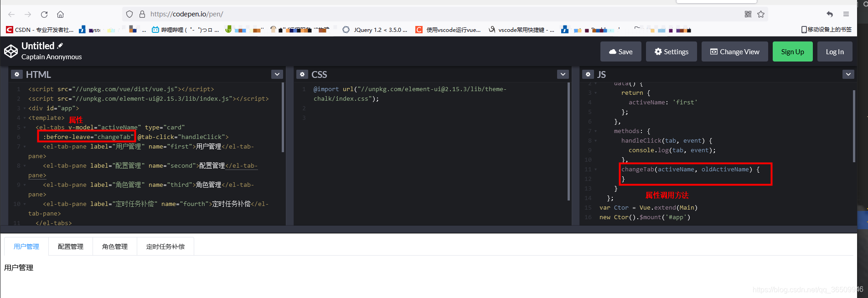Switch to the 配置管理 preview tab

[71, 247]
